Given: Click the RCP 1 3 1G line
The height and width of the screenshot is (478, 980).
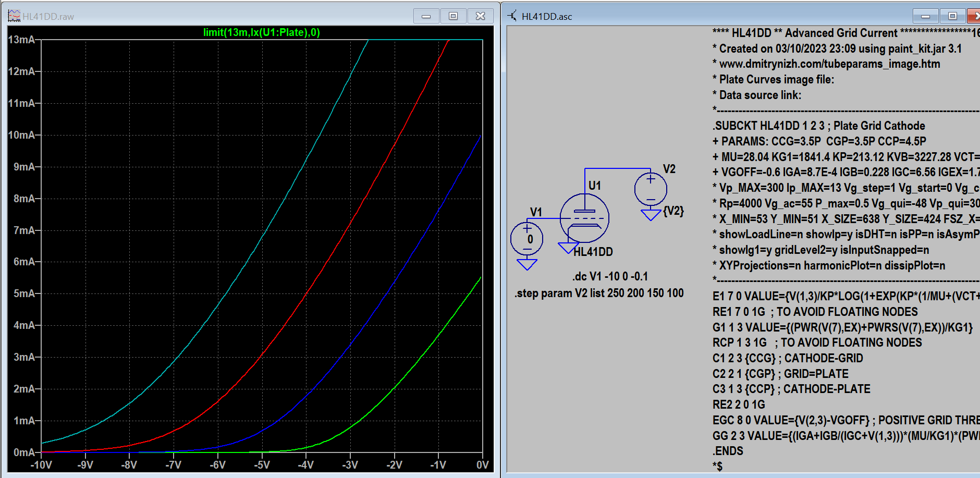Looking at the screenshot, I should tap(817, 342).
